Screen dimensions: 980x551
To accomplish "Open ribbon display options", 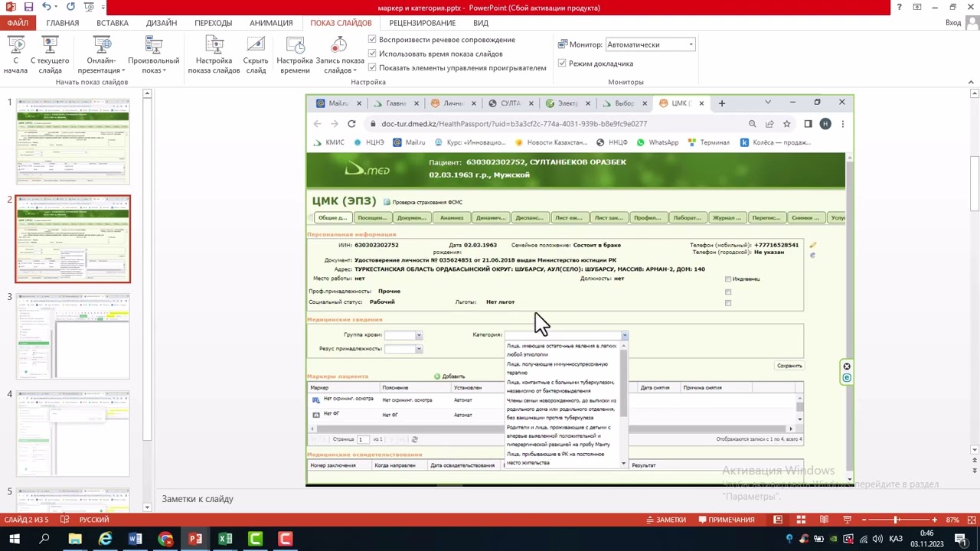I will pyautogui.click(x=917, y=7).
